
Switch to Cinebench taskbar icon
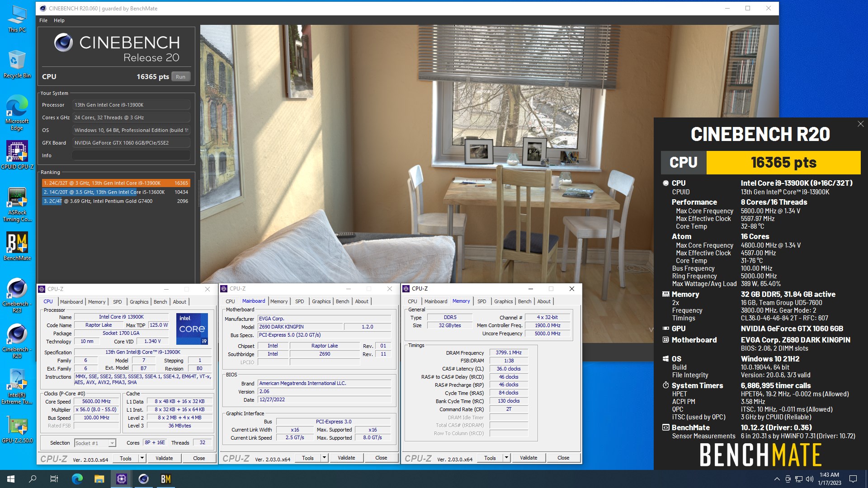tap(144, 479)
